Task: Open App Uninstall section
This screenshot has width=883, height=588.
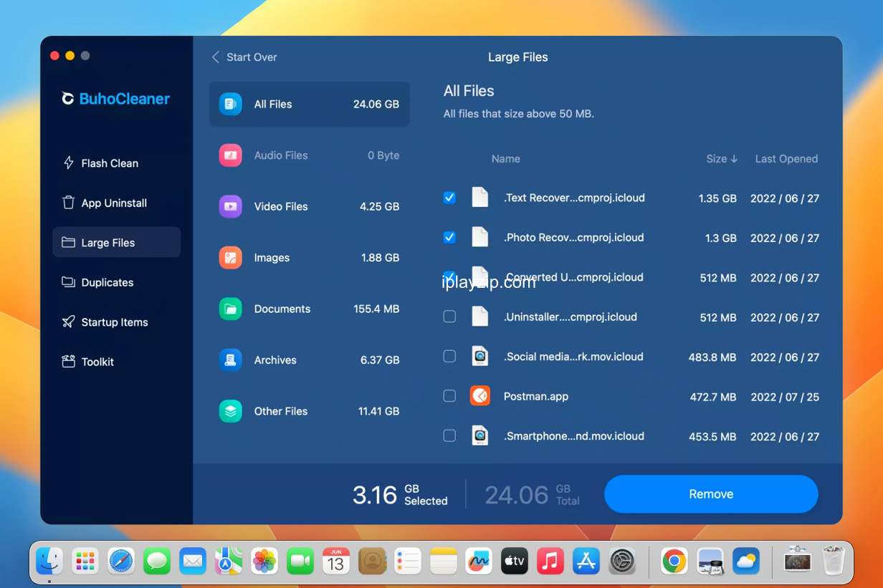Action: click(116, 203)
